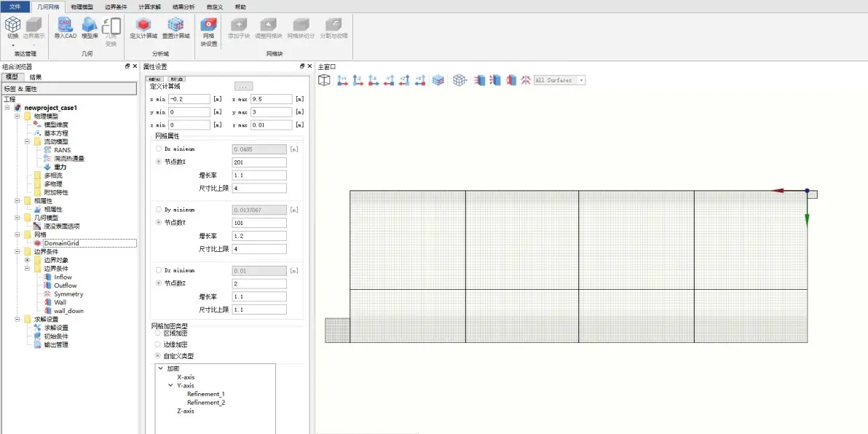
Task: Switch to the 物理模型 ribbon tab
Action: coord(82,7)
